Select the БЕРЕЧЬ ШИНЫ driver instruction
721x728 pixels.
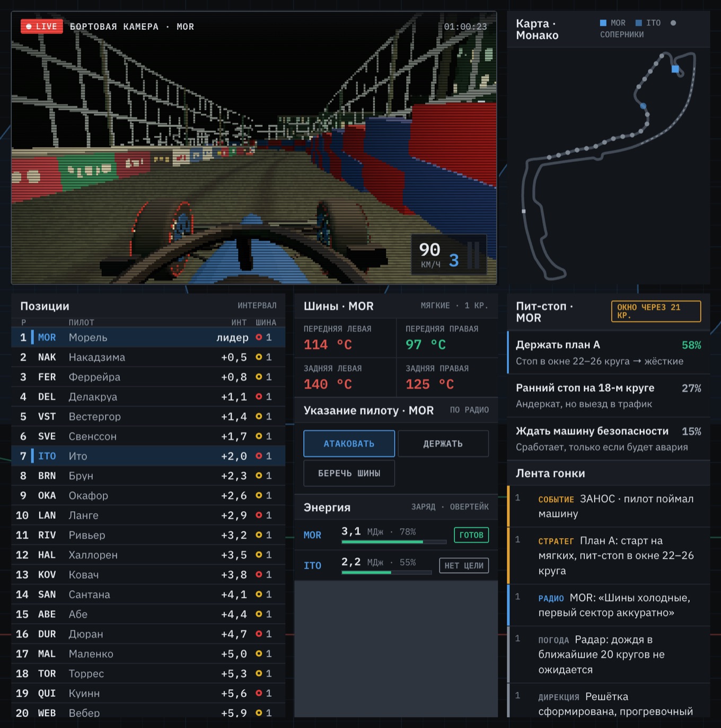349,473
